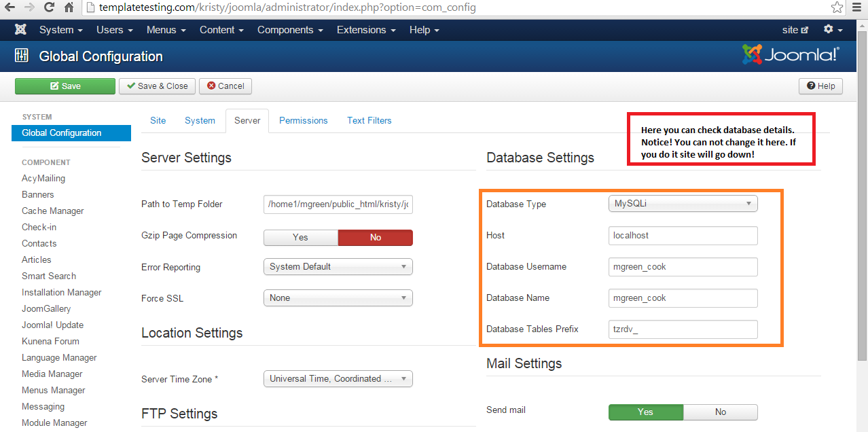Open Banners component settings

[x=38, y=194]
